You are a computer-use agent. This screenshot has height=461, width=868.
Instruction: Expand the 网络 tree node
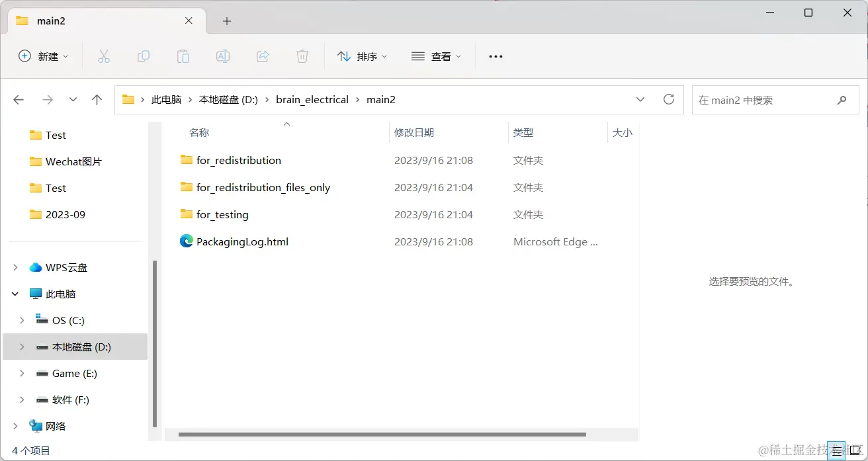click(x=16, y=426)
